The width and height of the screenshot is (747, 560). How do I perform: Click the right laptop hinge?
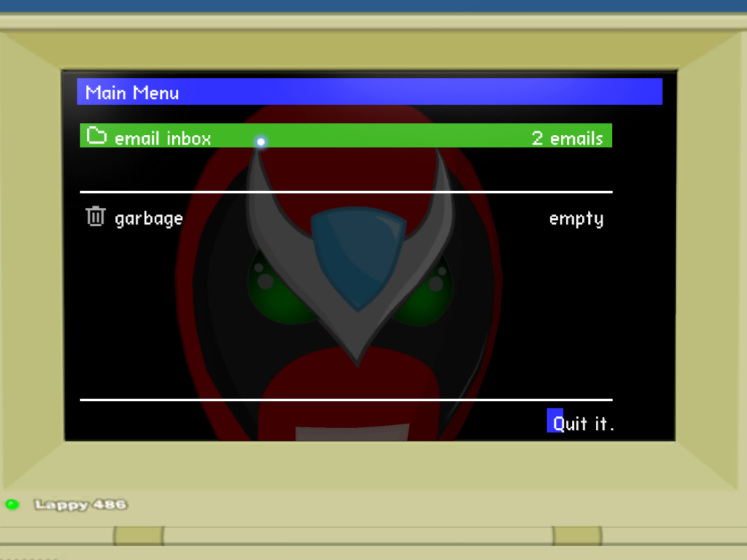(x=576, y=536)
